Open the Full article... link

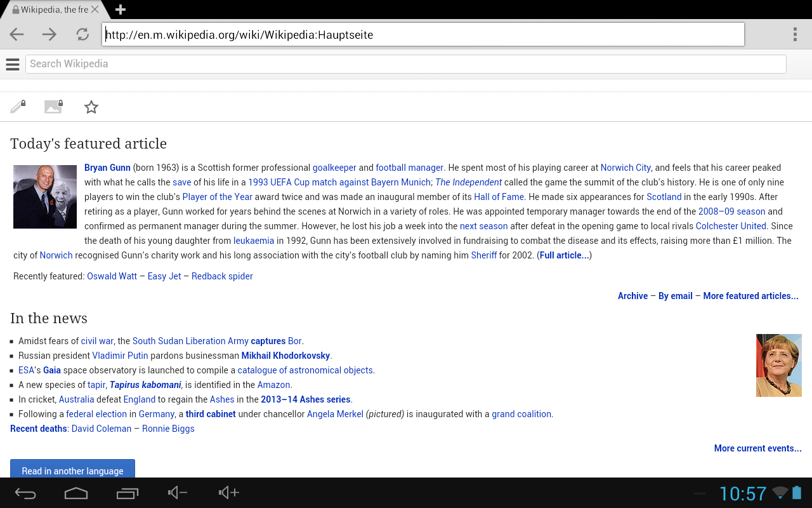pos(564,255)
